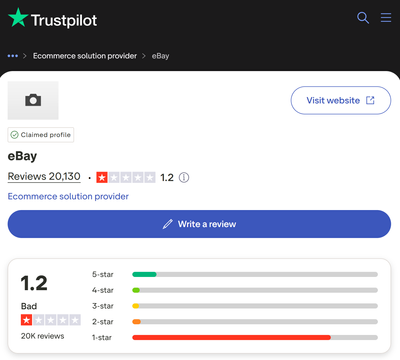Filter reviews by 5-star bar
Image resolution: width=400 pixels, height=360 pixels.
point(255,274)
